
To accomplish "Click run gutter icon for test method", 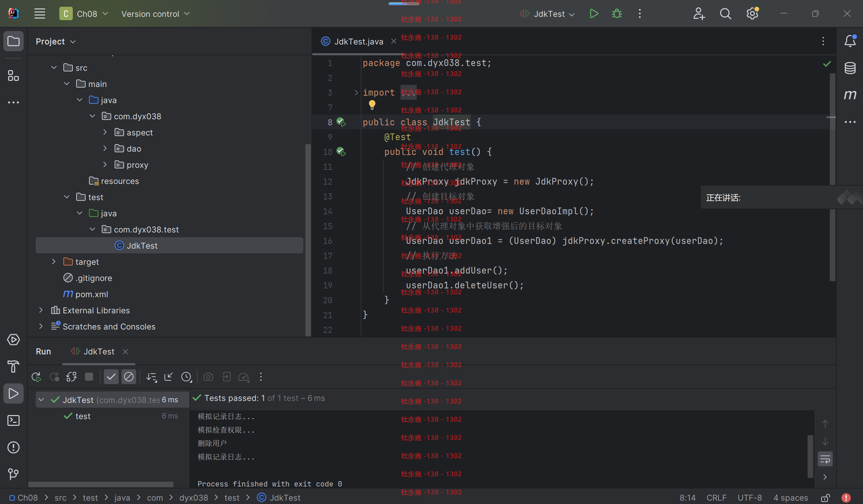I will coord(341,152).
